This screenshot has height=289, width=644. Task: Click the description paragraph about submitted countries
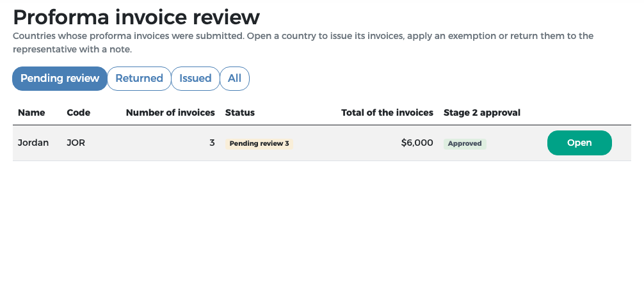click(303, 43)
